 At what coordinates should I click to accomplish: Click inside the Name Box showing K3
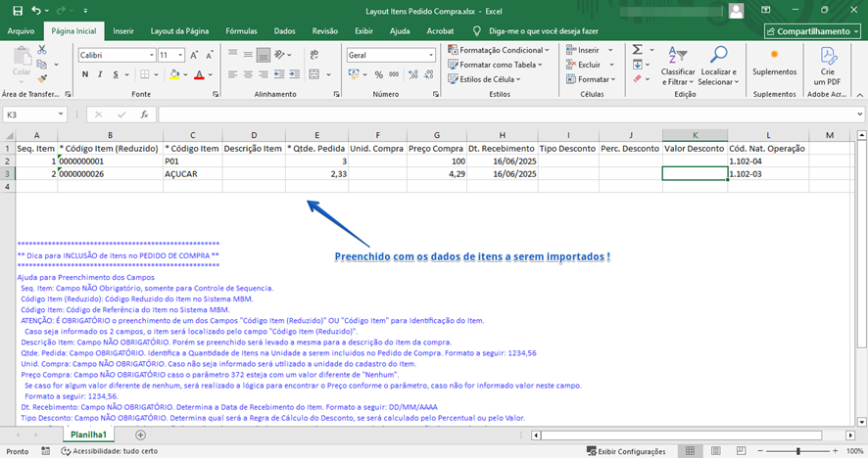pyautogui.click(x=29, y=114)
